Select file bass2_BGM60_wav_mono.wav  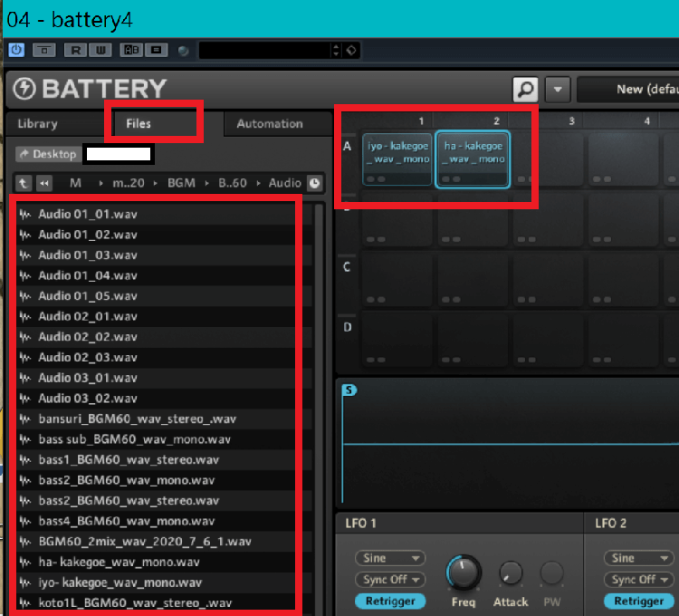(x=165, y=480)
